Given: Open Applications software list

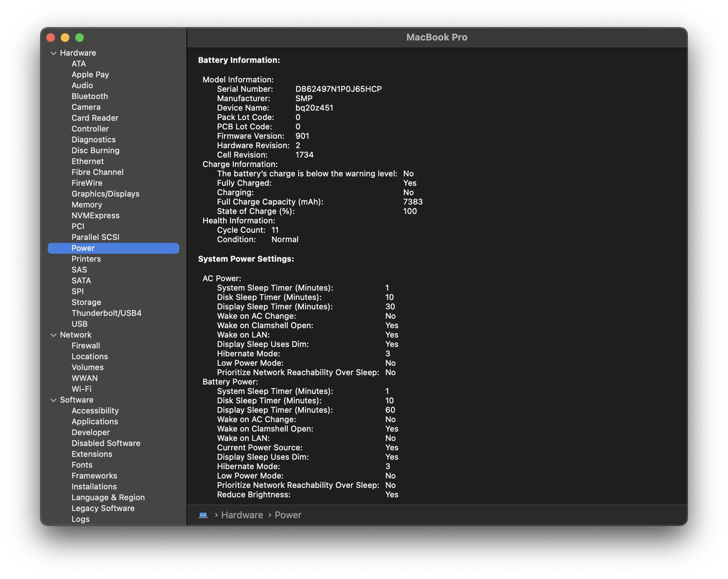Looking at the screenshot, I should 94,421.
